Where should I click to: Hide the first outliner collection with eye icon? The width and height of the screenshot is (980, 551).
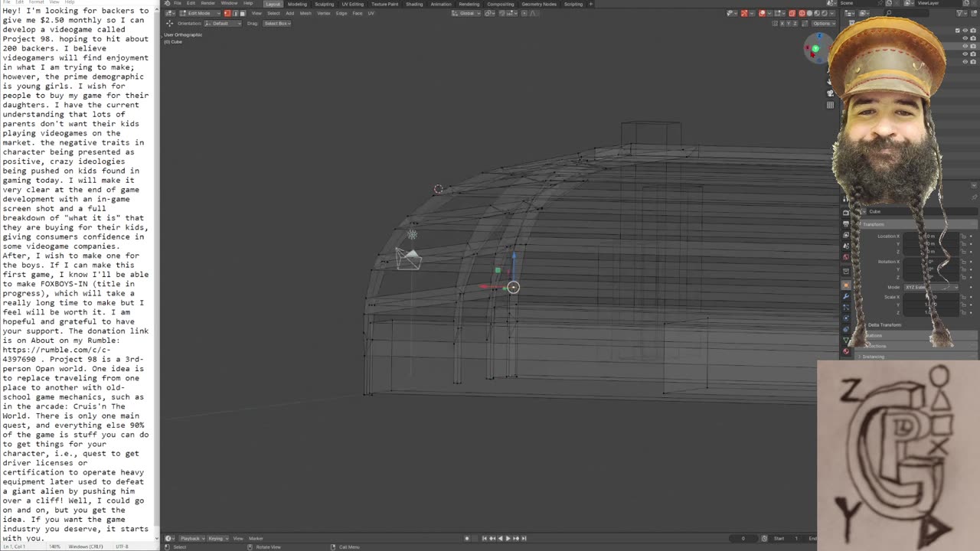pyautogui.click(x=965, y=31)
